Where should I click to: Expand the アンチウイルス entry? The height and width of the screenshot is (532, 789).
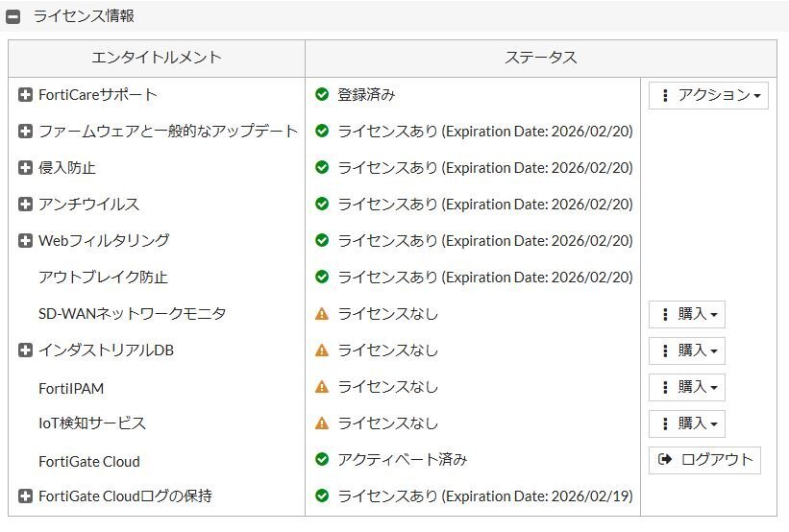(x=25, y=205)
